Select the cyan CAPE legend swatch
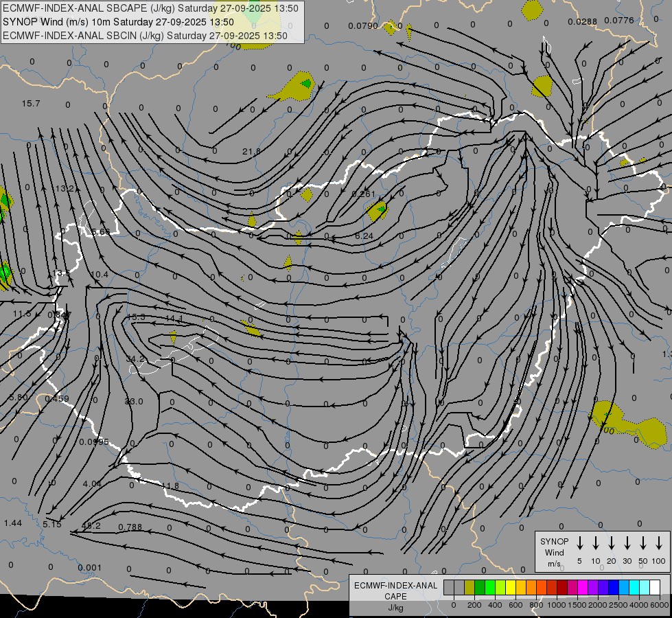672x618 pixels. tap(634, 588)
